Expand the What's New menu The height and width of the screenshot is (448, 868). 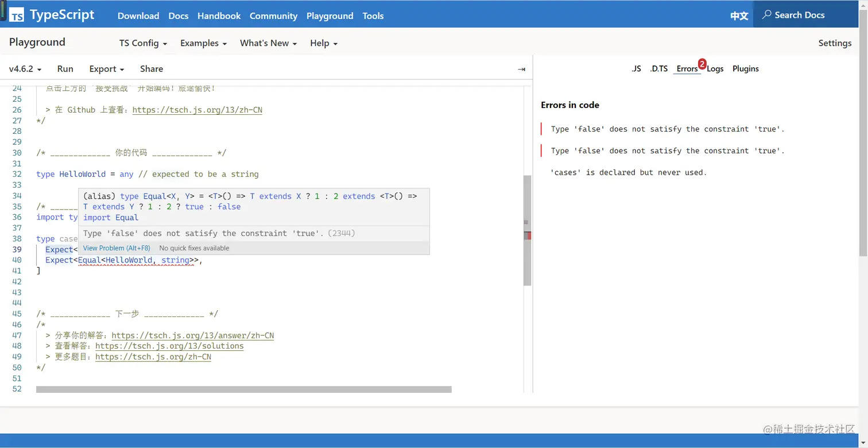tap(268, 43)
